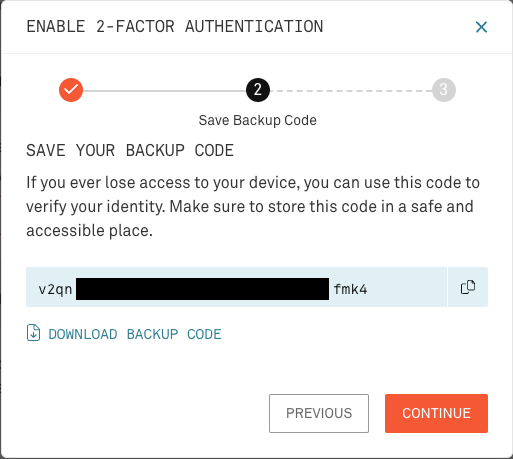Screen dimensions: 513x459
Task: Click the redacted black bar in code
Action: (x=202, y=289)
